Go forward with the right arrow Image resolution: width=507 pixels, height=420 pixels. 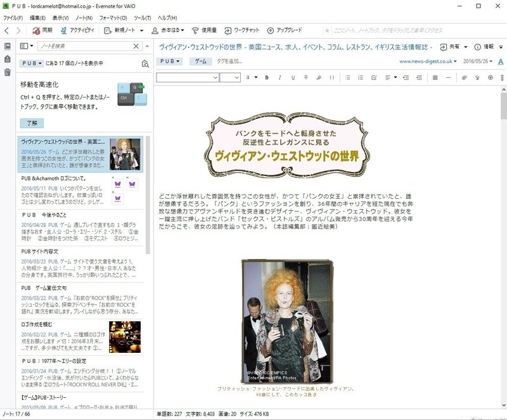point(18,30)
